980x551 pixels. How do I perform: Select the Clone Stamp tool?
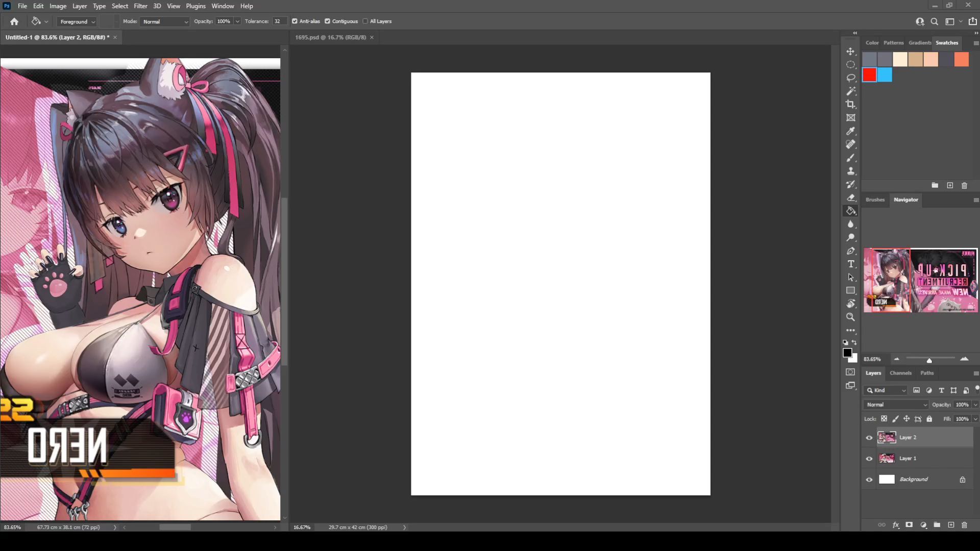850,171
